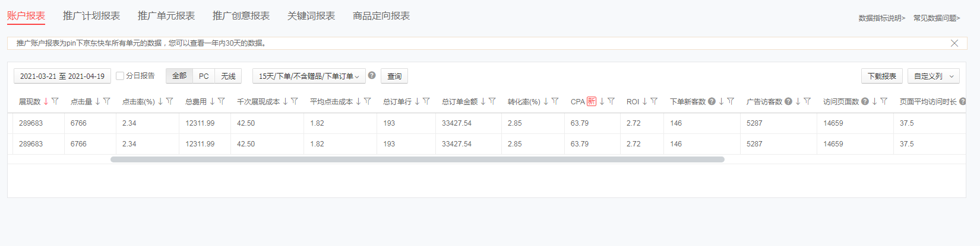
Task: Open the filter for CPA column
Action: (x=611, y=101)
